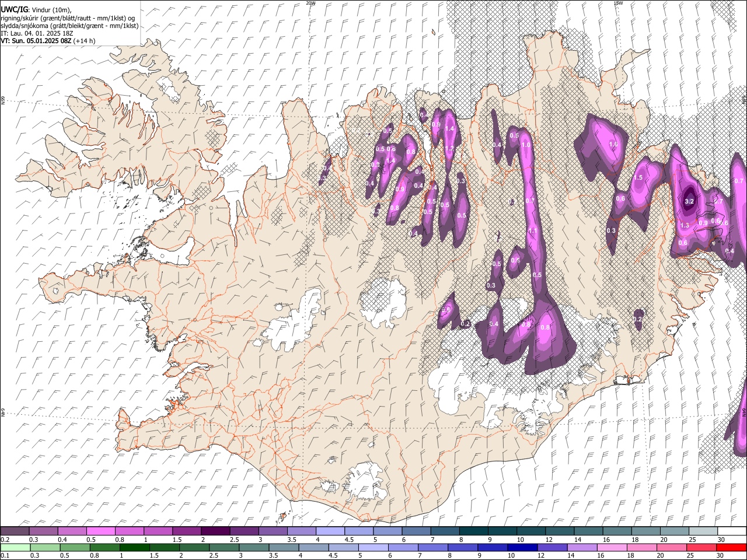
Task: Select the dark teal swatch labeled 8 in upper legend
Action: click(473, 531)
